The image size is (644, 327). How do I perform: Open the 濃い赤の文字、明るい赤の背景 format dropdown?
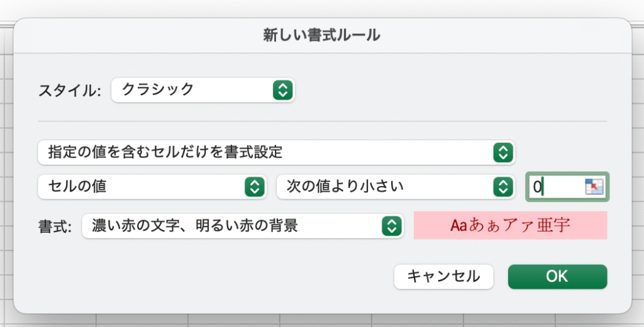(231, 226)
